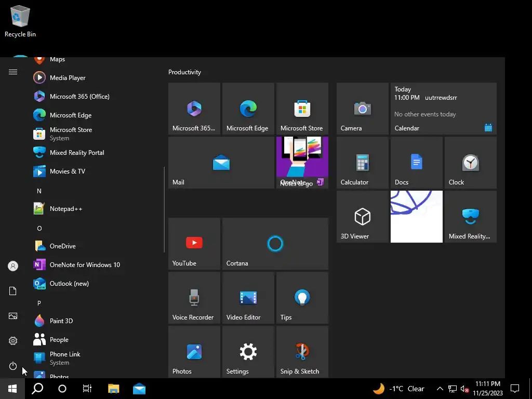Open Documents from the Start sidebar
Viewport: 532px width, 399px height.
(13, 291)
